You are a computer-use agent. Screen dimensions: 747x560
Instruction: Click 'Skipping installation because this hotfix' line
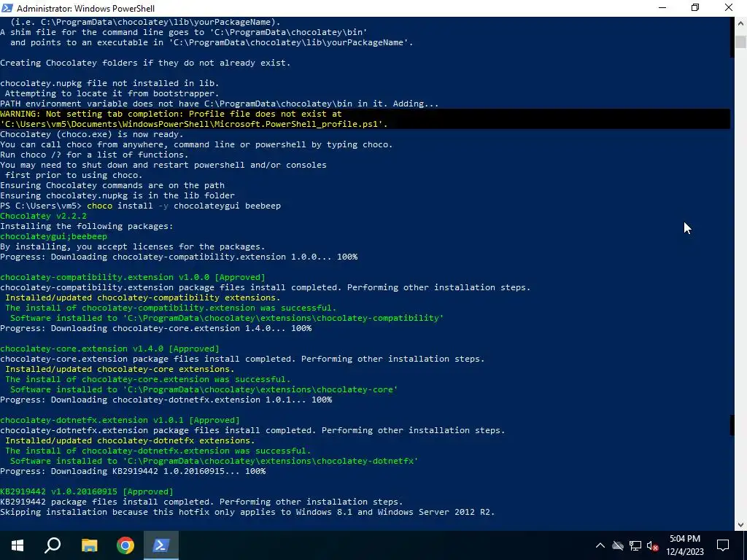click(x=248, y=512)
